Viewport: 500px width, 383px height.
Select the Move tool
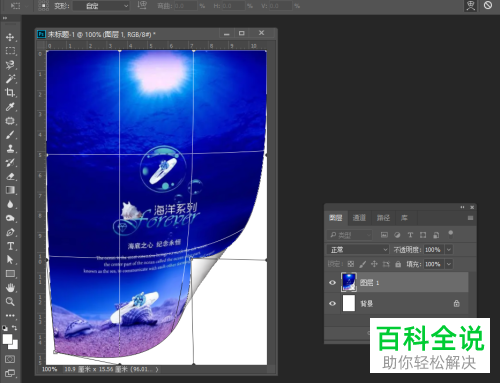point(10,37)
